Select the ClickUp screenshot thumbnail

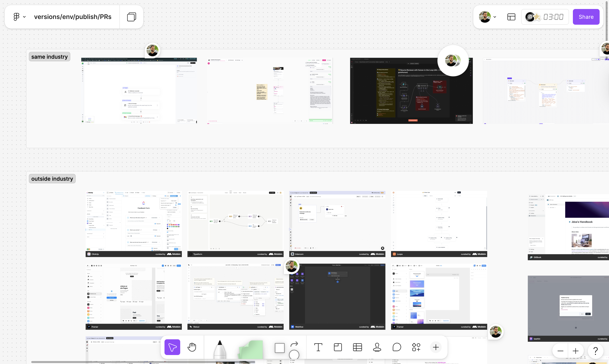click(134, 224)
